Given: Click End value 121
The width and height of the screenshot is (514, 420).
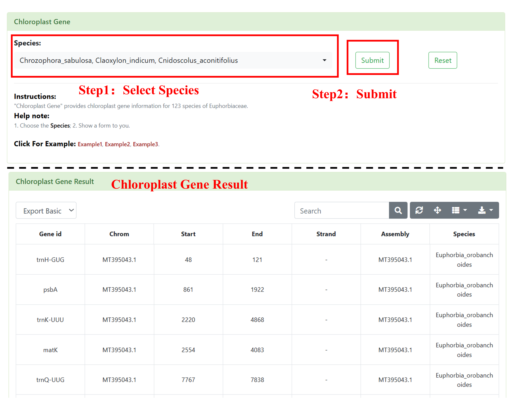Looking at the screenshot, I should 257,260.
